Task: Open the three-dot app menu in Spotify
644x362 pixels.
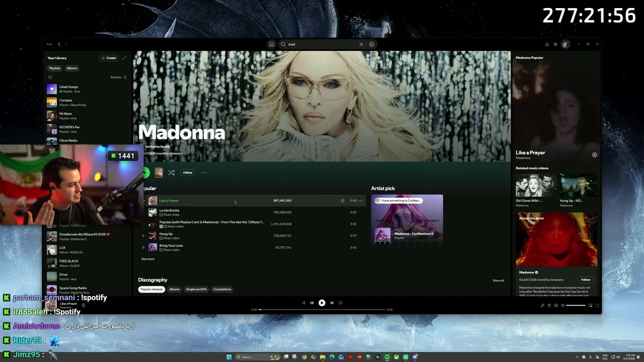Action: click(x=49, y=44)
